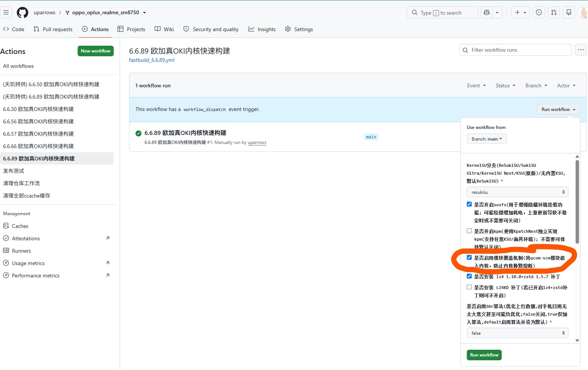Open the hamburger navigation menu
Viewport: 588px width, 370px height.
click(x=6, y=12)
